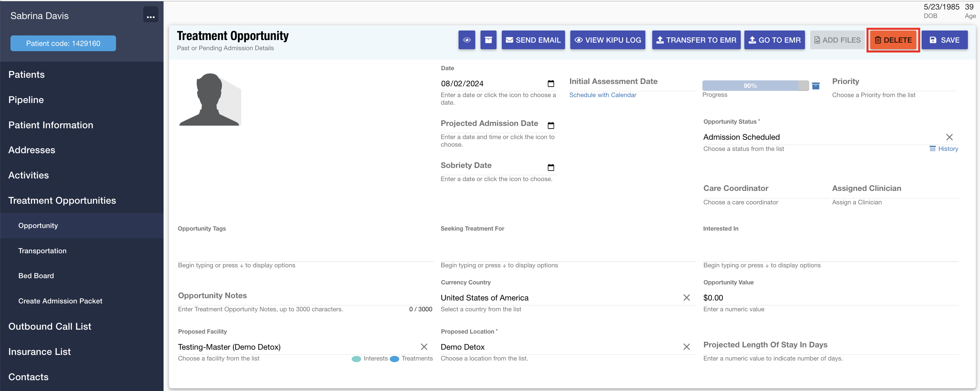Toggle the Interests legend indicator
The image size is (980, 391).
[x=357, y=359]
